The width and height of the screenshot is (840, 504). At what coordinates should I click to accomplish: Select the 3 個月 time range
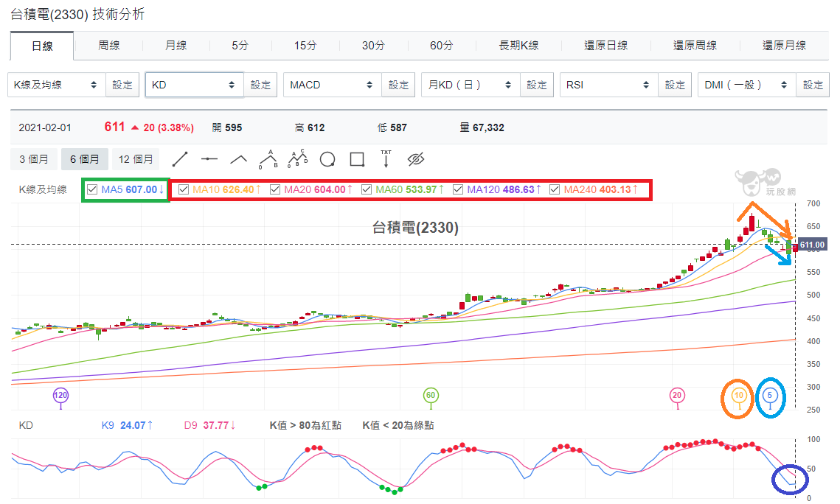[x=34, y=159]
